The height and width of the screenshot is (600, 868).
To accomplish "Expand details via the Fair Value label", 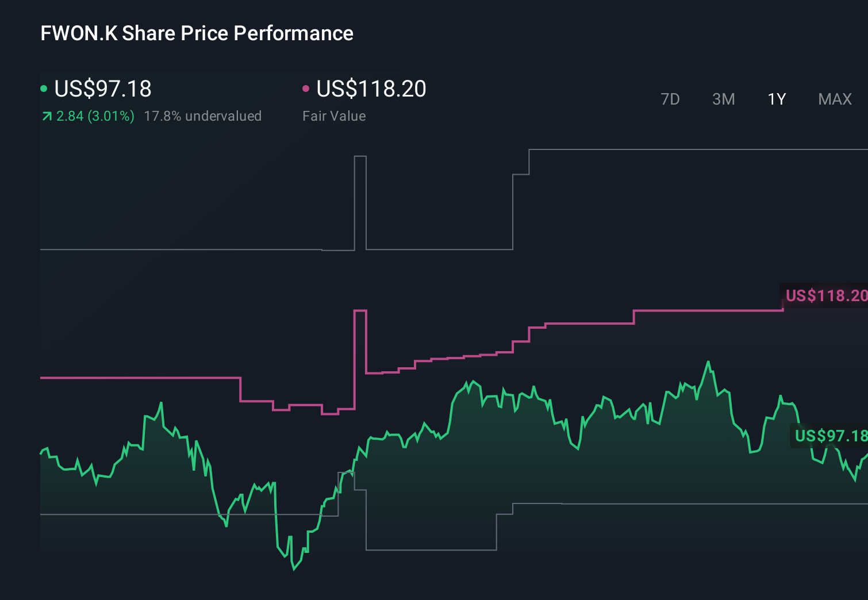I will pos(334,116).
